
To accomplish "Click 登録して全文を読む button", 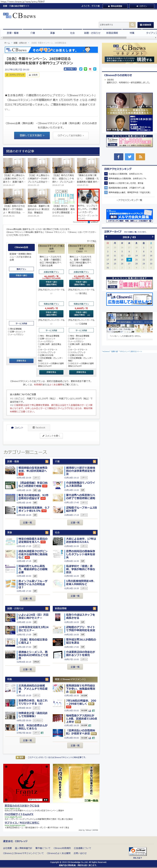I will [x=32, y=135].
